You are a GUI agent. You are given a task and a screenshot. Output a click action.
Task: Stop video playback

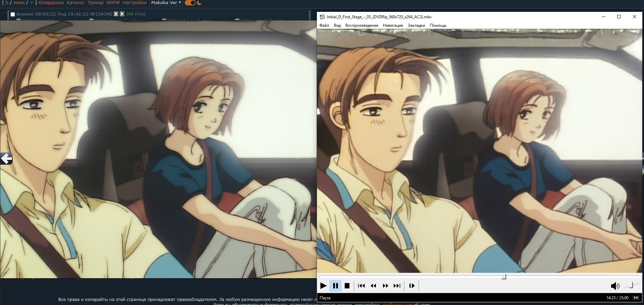pos(347,286)
